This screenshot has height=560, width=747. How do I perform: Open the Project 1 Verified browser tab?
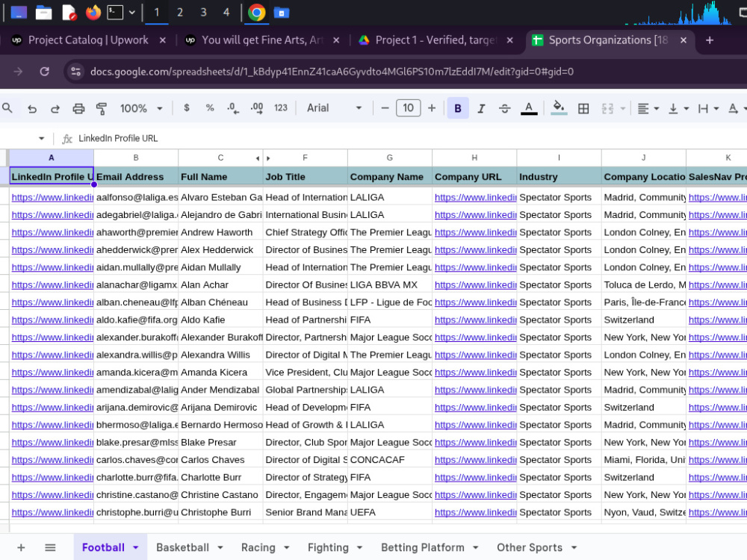[x=436, y=40]
